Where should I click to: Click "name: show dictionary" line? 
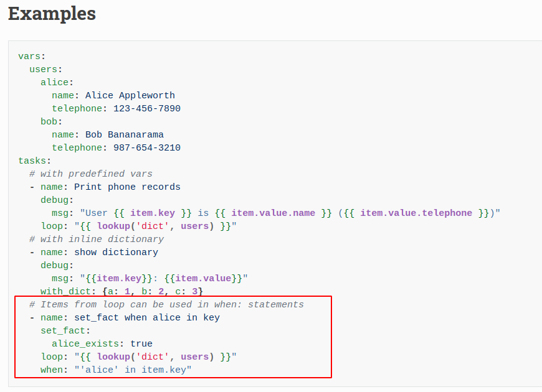[x=99, y=253]
